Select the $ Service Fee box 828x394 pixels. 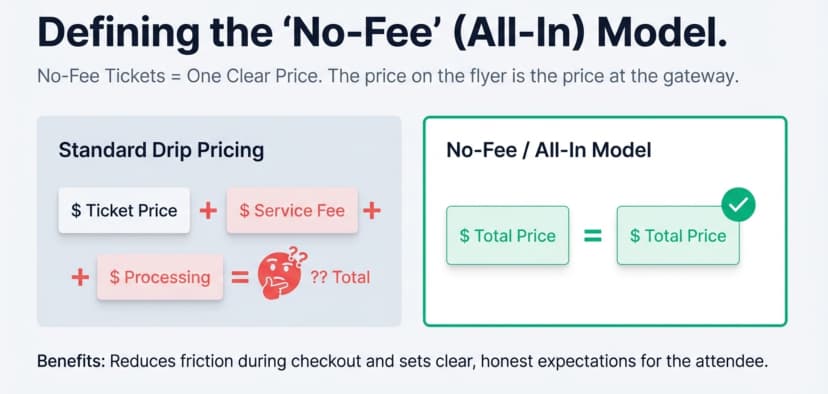pyautogui.click(x=292, y=210)
